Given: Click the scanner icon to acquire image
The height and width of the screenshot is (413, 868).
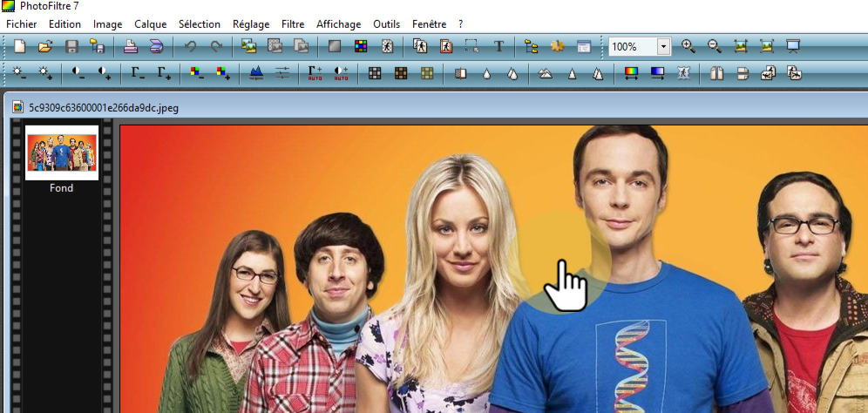Looking at the screenshot, I should 157,46.
